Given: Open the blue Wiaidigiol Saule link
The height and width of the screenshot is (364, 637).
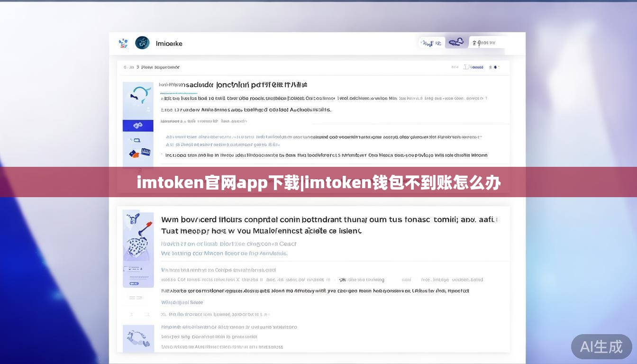Looking at the screenshot, I should tap(182, 302).
